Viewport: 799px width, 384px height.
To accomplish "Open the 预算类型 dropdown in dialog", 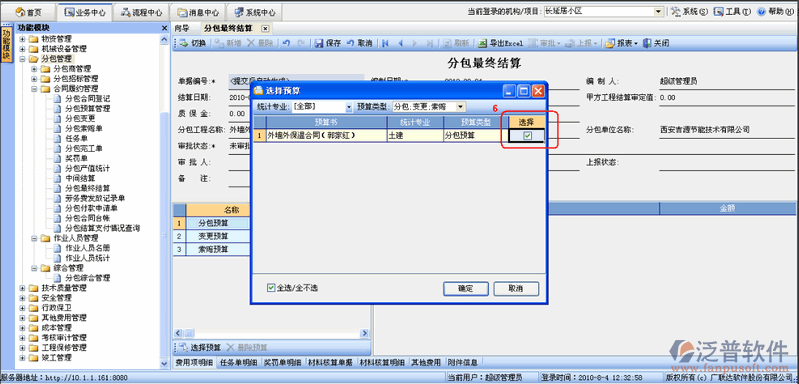I will 461,107.
